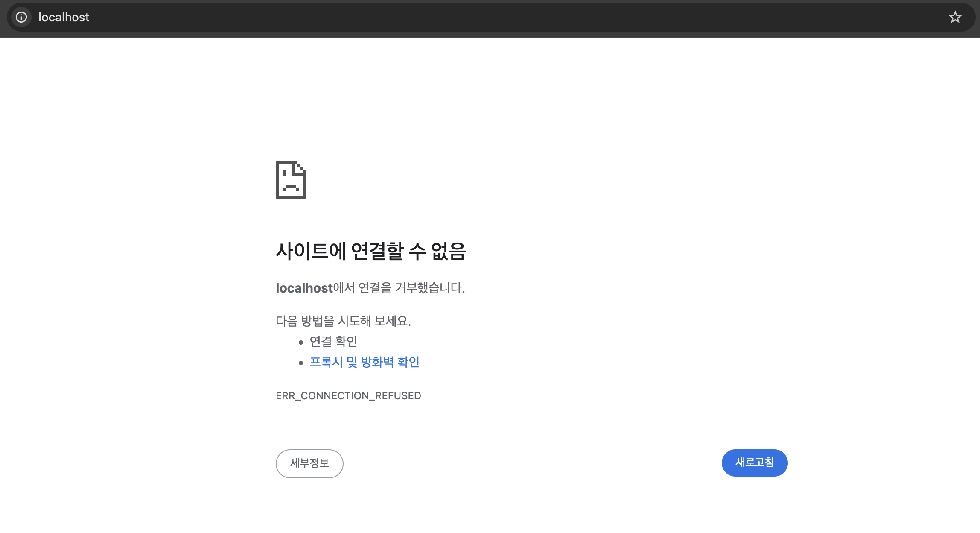Click the bullet beside the proxy link

click(301, 363)
